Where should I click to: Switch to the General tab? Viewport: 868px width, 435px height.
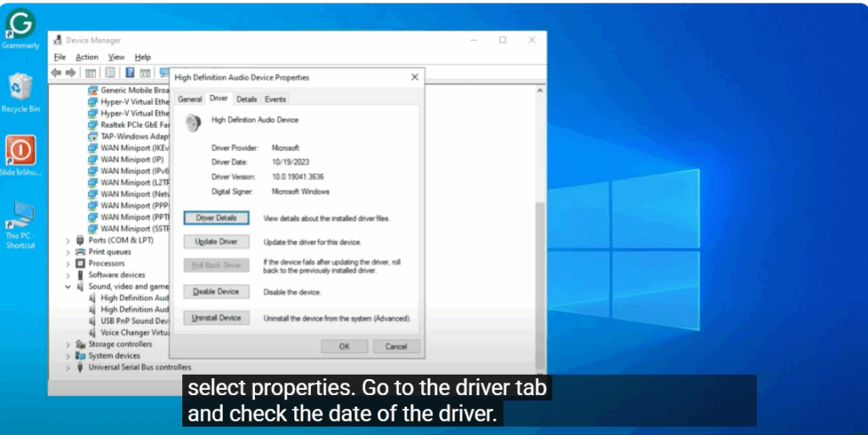tap(190, 99)
